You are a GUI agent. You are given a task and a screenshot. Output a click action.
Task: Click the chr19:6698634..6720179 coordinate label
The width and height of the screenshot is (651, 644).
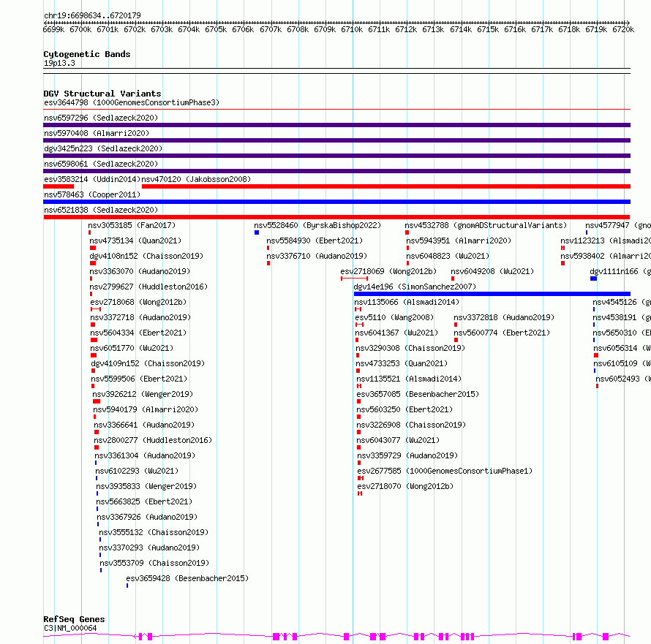(x=92, y=16)
